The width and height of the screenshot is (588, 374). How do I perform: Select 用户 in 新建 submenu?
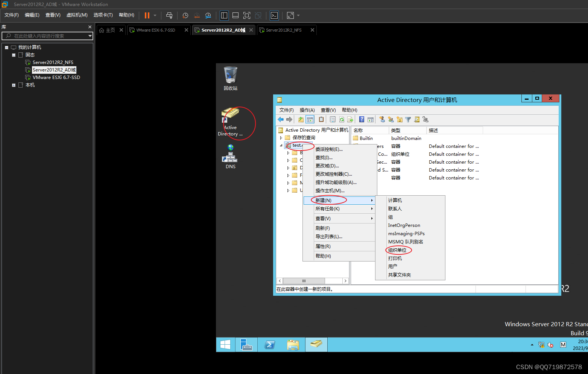click(x=410, y=266)
